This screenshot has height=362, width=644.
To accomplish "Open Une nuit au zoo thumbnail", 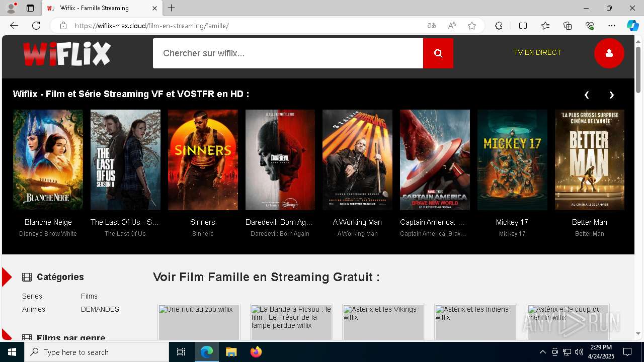I will tap(199, 322).
